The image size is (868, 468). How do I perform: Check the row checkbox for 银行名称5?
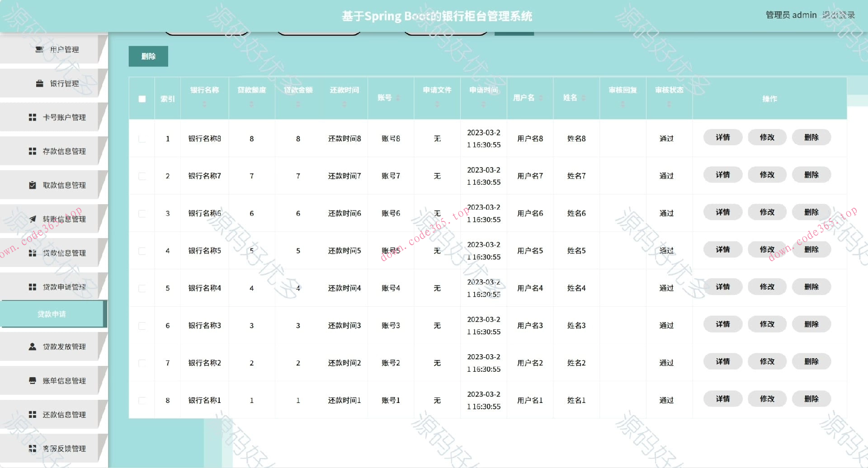pyautogui.click(x=142, y=251)
